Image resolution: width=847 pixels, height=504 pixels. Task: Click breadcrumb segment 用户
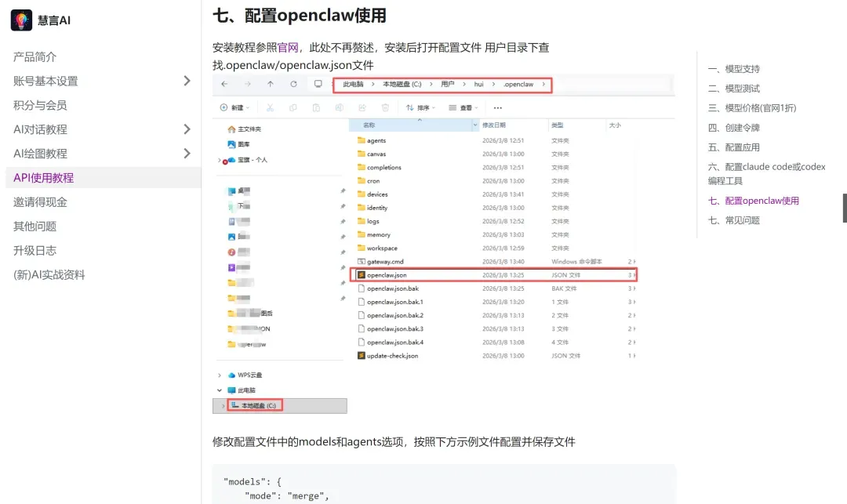click(x=447, y=84)
